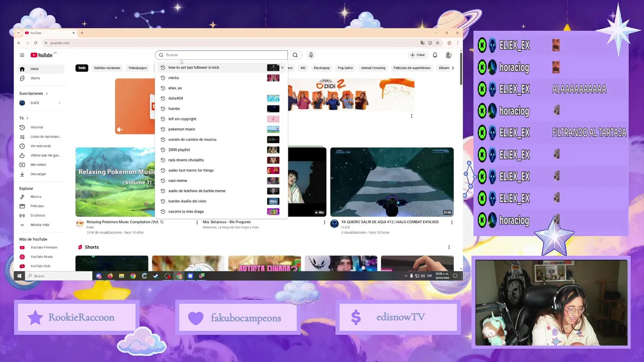Unmute the ad with speaker icon
644x362 pixels.
pos(120,130)
